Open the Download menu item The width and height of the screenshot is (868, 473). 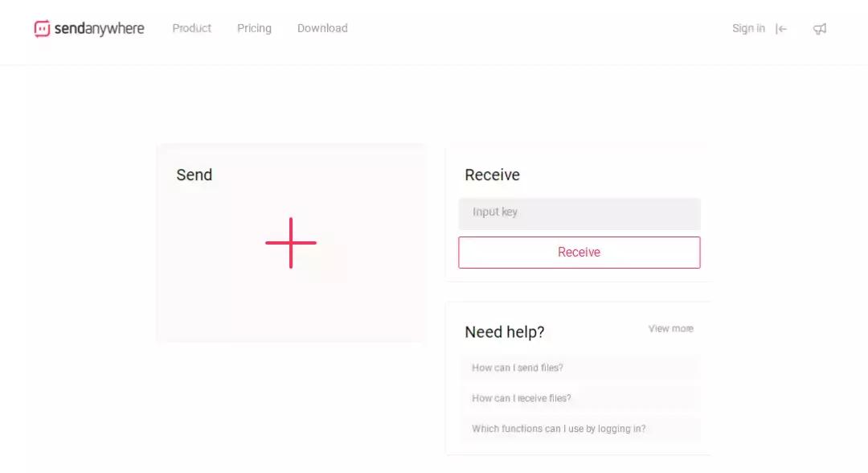[322, 28]
